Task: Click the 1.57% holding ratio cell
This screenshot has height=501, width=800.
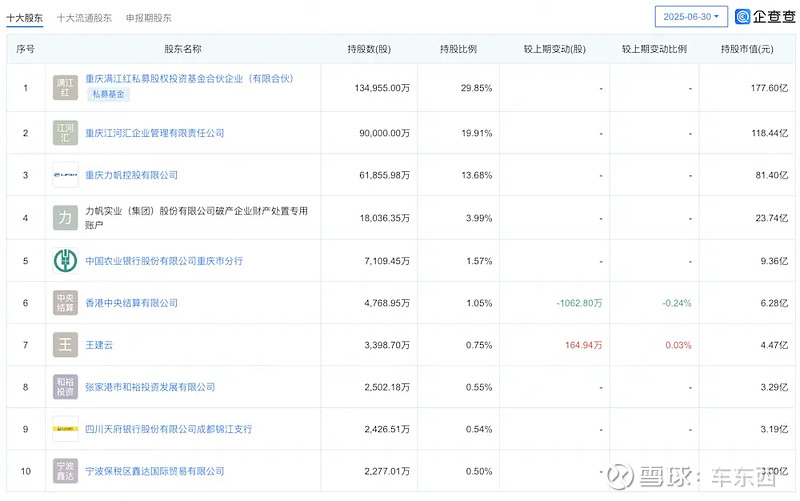Action: pos(479,261)
